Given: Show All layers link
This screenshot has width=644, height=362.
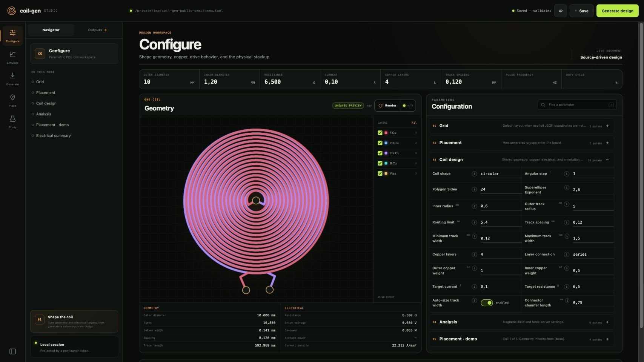Looking at the screenshot, I should tap(414, 123).
